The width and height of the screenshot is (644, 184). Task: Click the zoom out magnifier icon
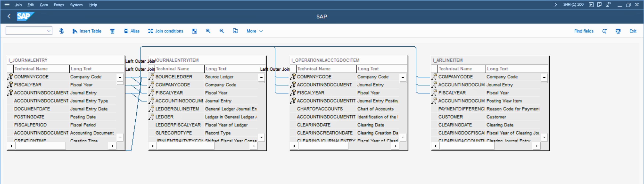point(222,31)
